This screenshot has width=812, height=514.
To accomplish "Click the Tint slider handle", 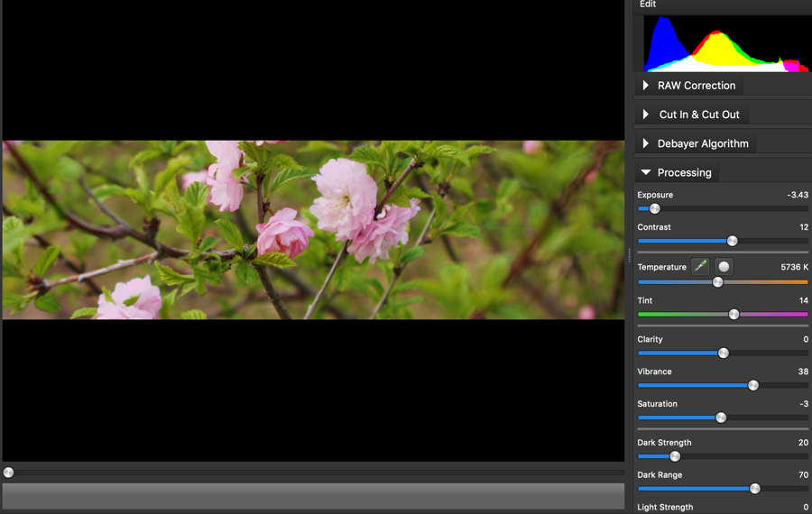I will point(734,314).
